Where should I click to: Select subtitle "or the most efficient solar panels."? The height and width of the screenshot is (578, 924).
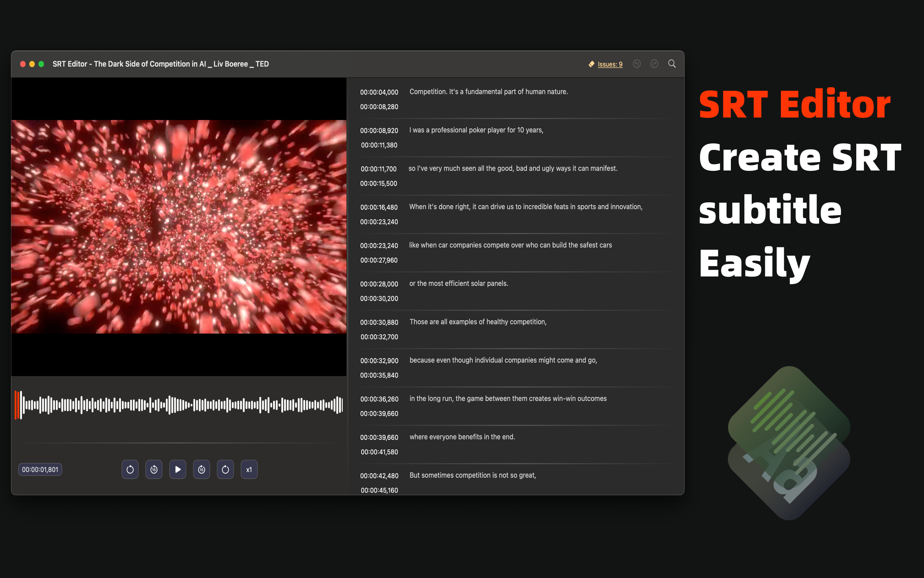(458, 284)
